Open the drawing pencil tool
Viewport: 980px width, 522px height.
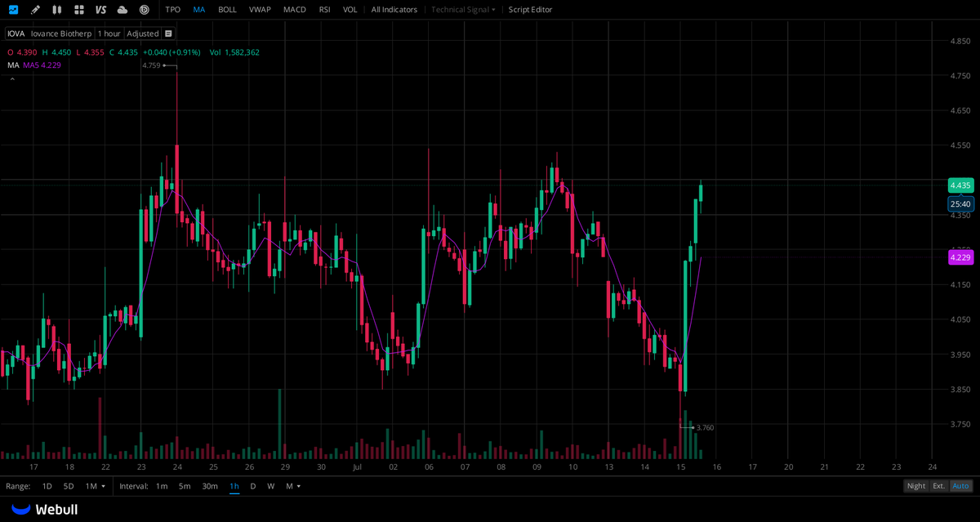point(35,10)
